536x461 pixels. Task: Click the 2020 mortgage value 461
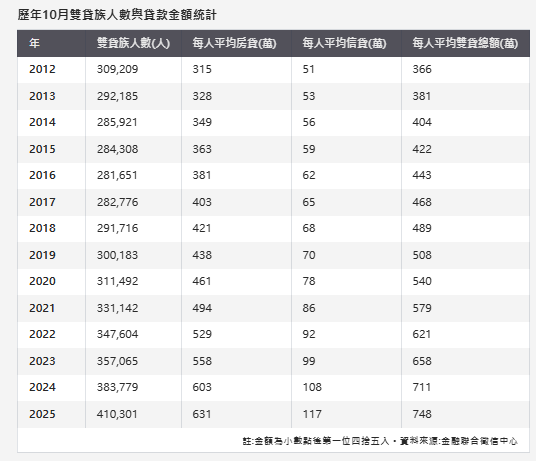tap(202, 281)
